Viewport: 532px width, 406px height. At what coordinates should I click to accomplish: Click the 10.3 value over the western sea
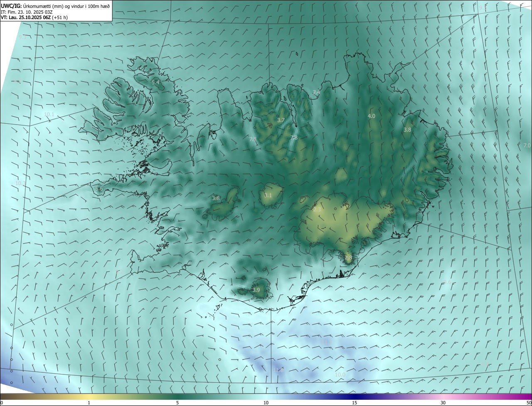tap(20, 183)
